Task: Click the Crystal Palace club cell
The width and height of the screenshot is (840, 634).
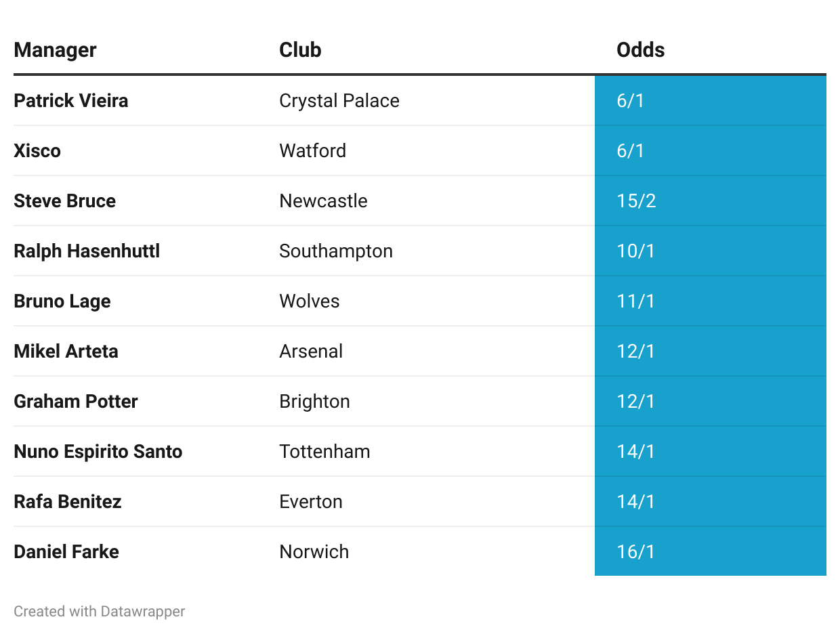Action: pos(339,101)
